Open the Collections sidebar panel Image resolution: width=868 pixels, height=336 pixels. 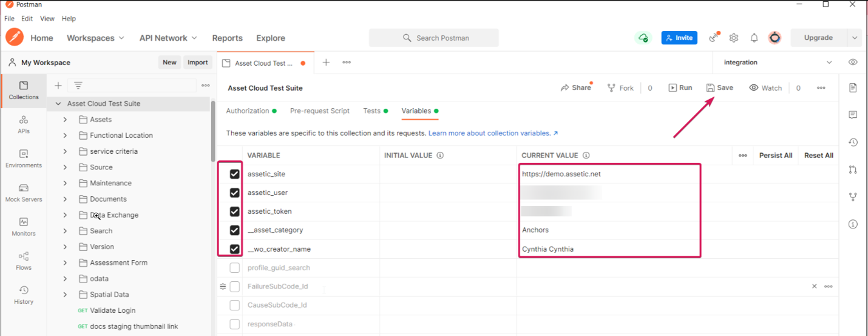click(24, 91)
